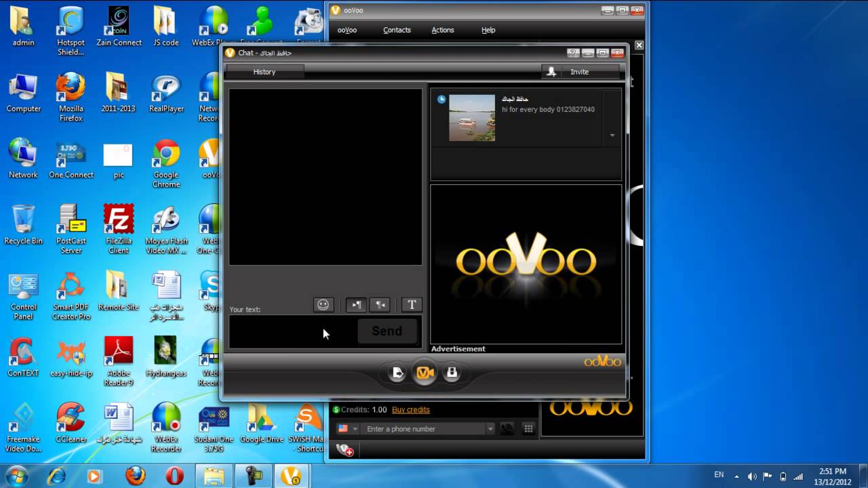Select the Control Panel desktop icon
Viewport: 868px width, 488px height.
[23, 297]
